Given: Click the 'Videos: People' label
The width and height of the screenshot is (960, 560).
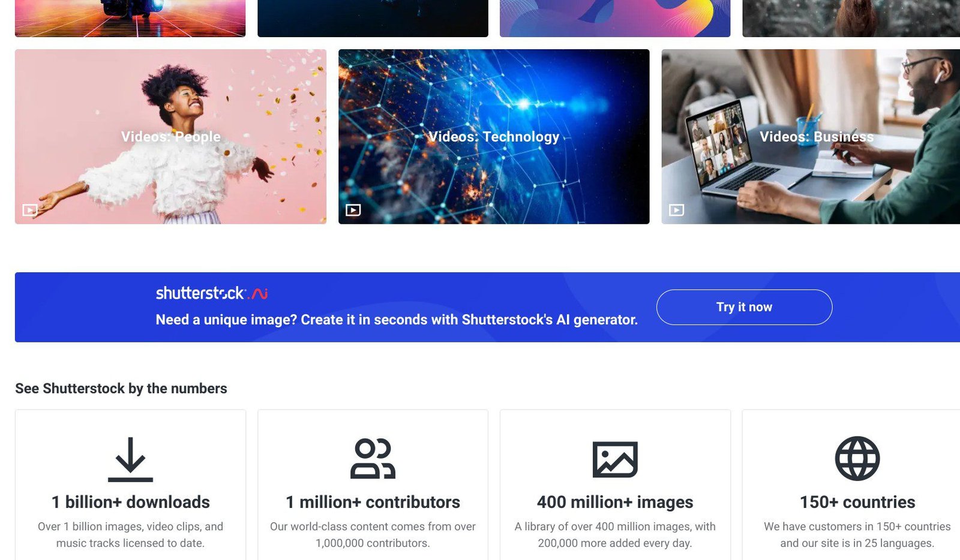Looking at the screenshot, I should click(x=171, y=137).
